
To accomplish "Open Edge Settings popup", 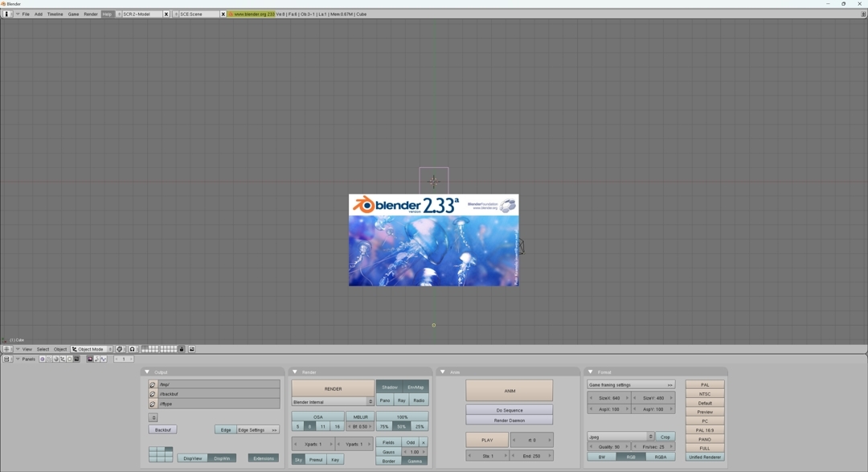I will 257,430.
